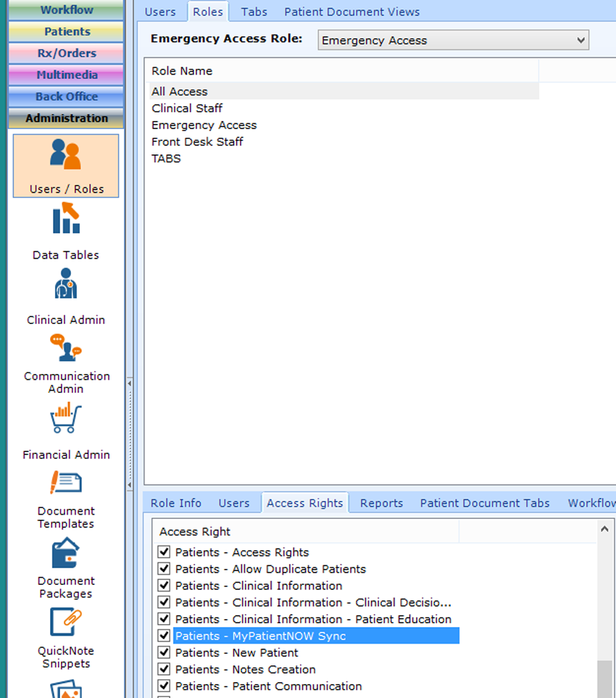Image resolution: width=616 pixels, height=698 pixels.
Task: Open the Patient Document Tabs tab
Action: tap(484, 502)
